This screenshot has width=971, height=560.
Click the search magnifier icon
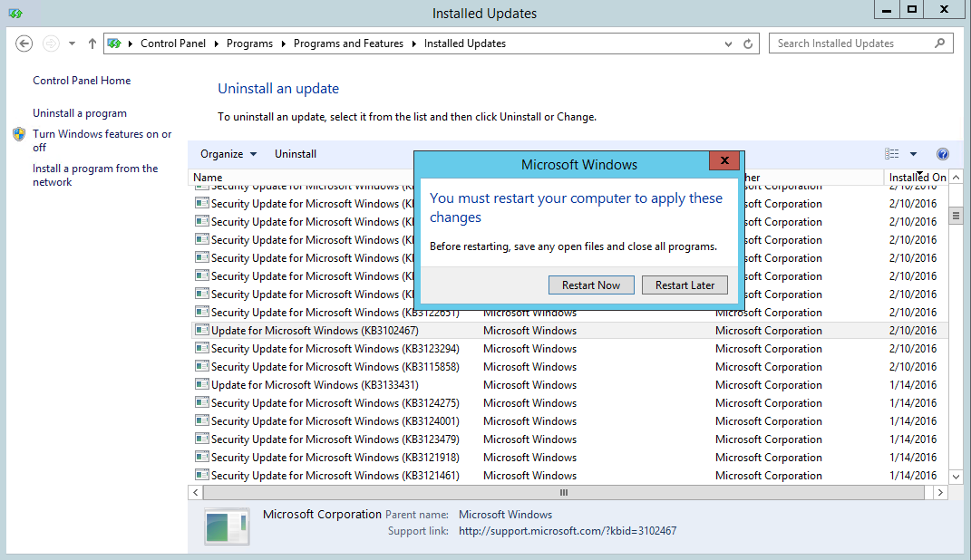(939, 43)
